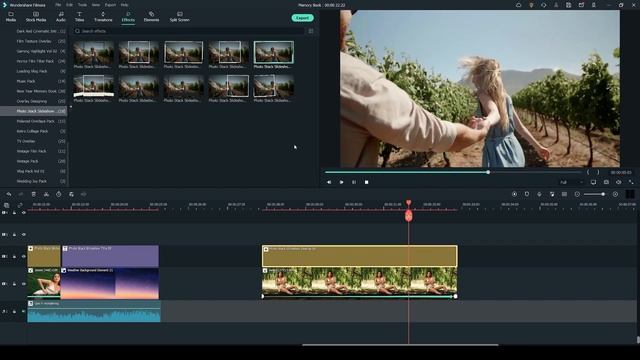Image resolution: width=640 pixels, height=360 pixels.
Task: Step back to previous frame
Action: pos(329,182)
